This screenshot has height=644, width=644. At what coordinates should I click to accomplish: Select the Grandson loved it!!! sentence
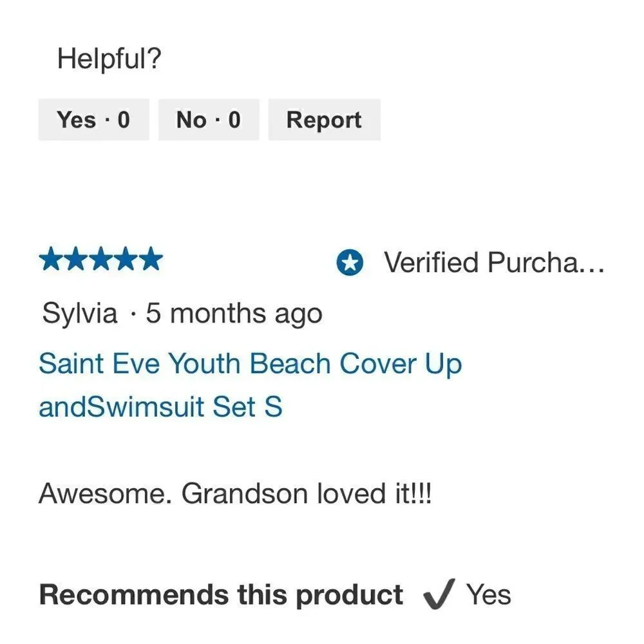(x=307, y=493)
